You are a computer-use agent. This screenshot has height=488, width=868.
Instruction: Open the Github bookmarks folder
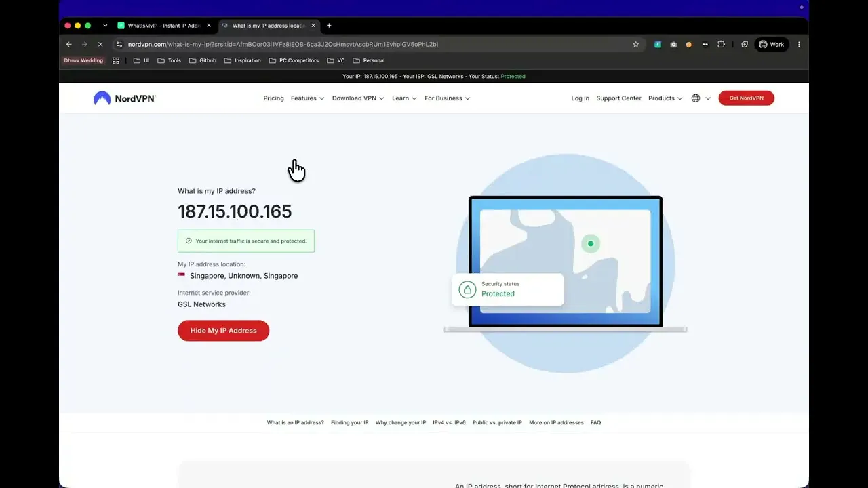point(203,60)
